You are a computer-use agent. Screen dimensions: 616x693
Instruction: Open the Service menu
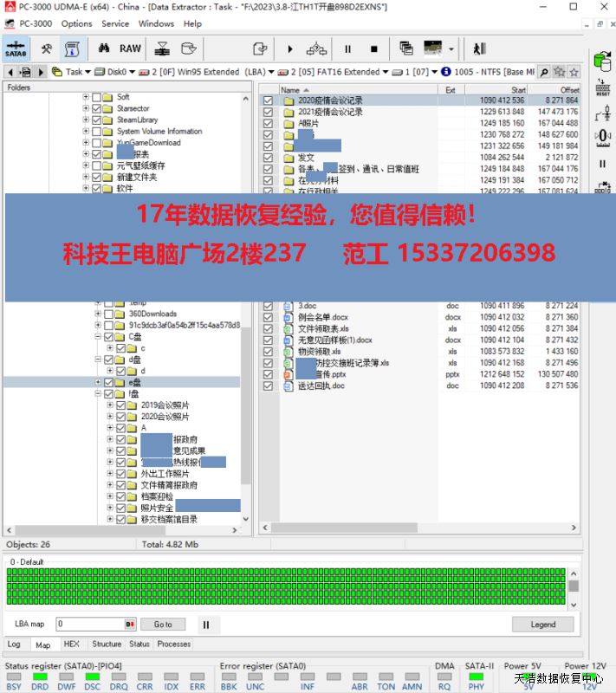[115, 23]
